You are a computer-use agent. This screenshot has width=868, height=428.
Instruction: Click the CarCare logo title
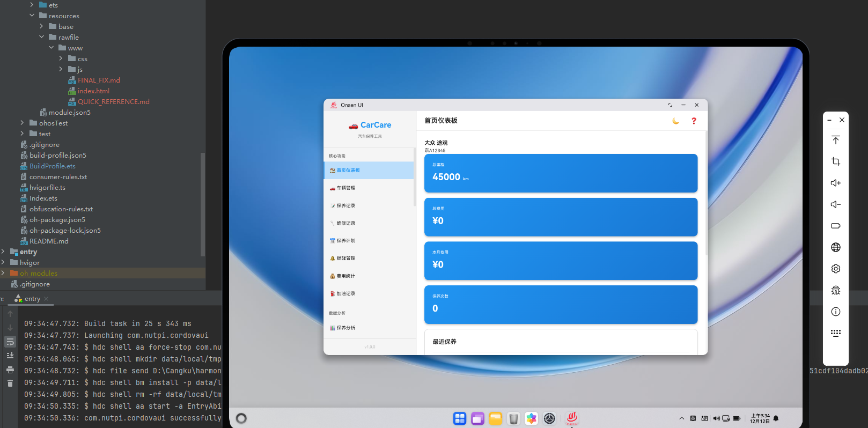coord(370,125)
